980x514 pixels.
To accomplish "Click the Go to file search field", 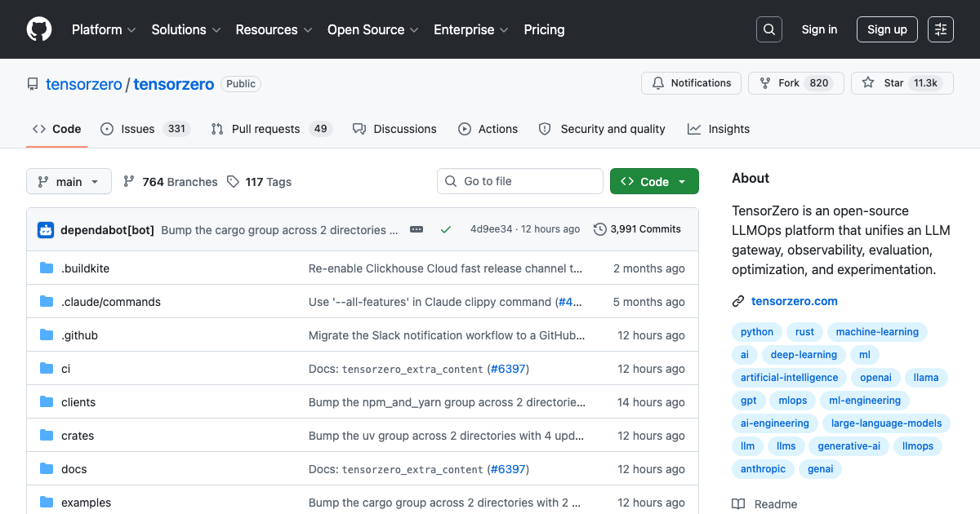I will click(x=519, y=181).
